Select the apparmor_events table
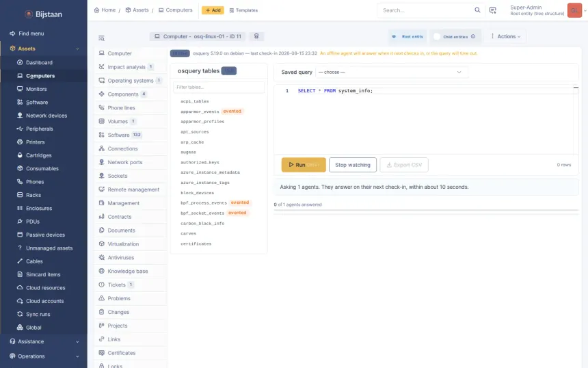 pyautogui.click(x=200, y=111)
